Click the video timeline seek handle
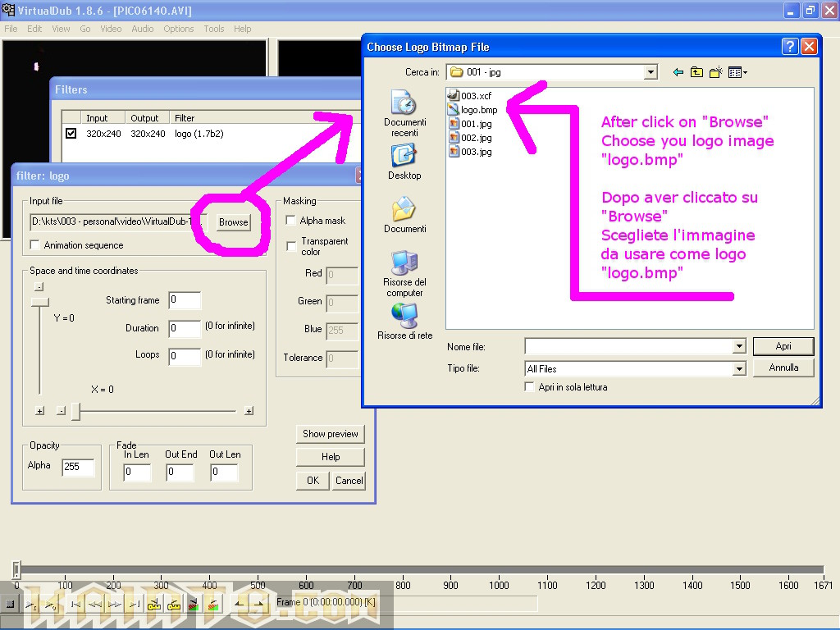Image resolution: width=840 pixels, height=630 pixels. [16, 569]
